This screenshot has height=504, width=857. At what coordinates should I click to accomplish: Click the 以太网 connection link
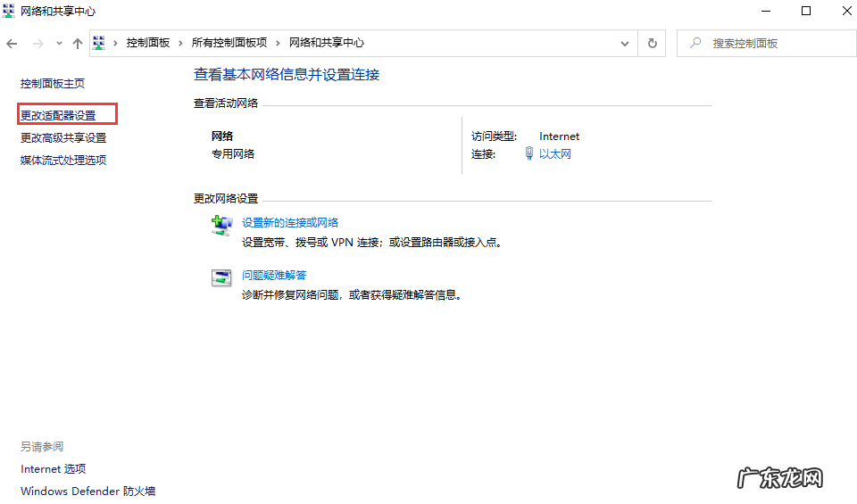(554, 154)
